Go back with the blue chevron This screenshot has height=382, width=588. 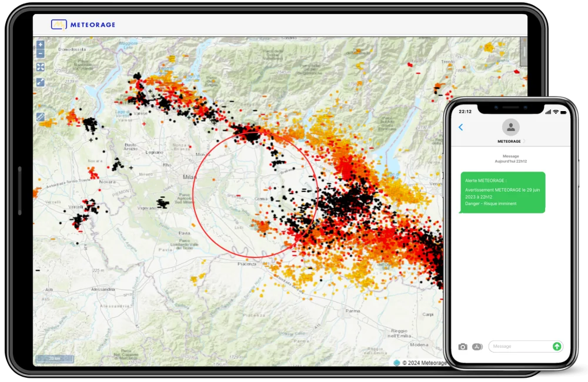460,127
